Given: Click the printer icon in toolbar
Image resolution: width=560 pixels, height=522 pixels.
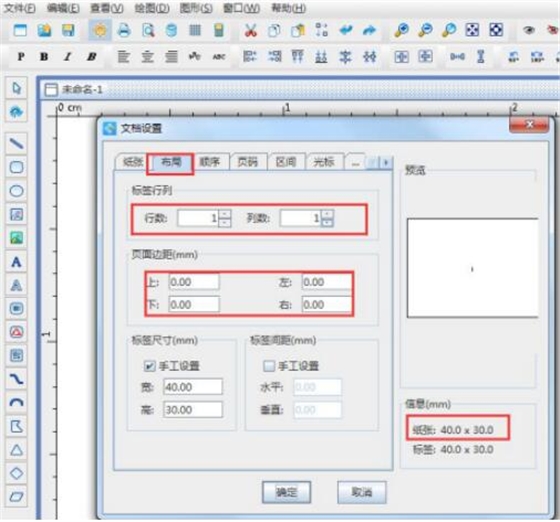Looking at the screenshot, I should click(x=124, y=30).
